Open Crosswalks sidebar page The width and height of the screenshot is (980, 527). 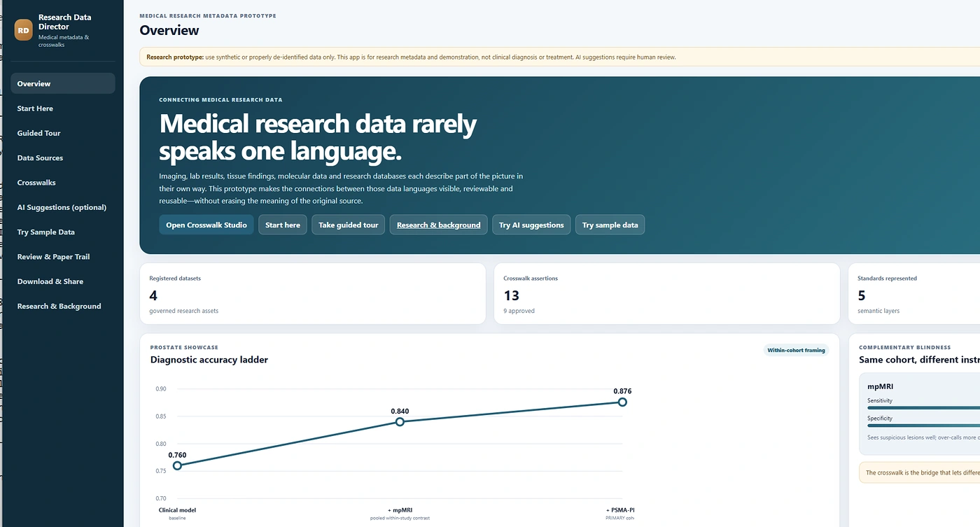[63, 183]
